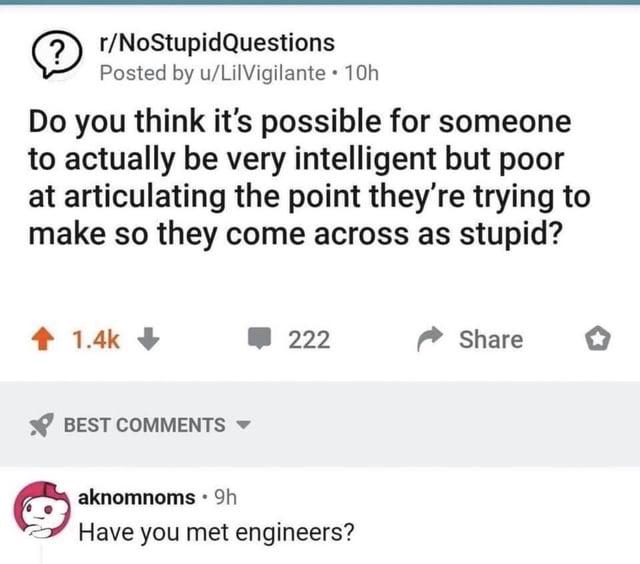Tap the rocket icon beside Best Comments
The width and height of the screenshot is (640, 564).
point(41,425)
